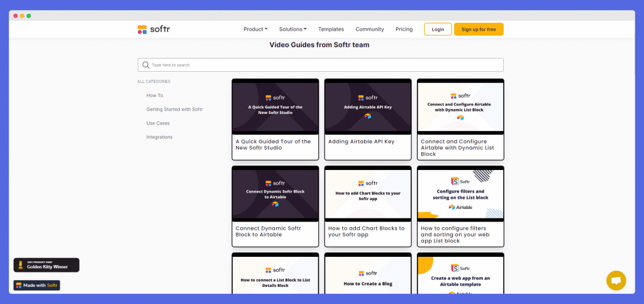This screenshot has height=304, width=644.
Task: Open Connect and Configure Airtable thumbnail
Action: (460, 107)
